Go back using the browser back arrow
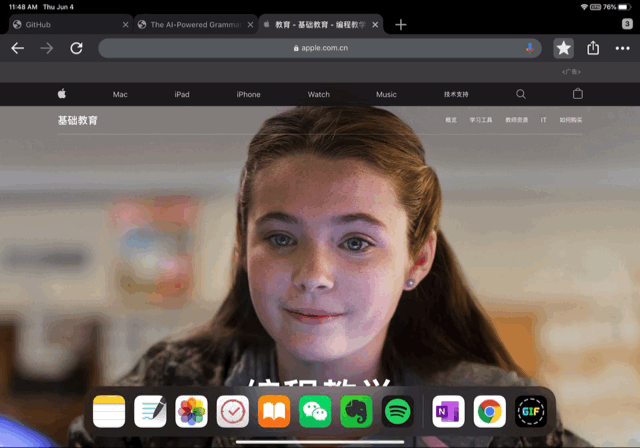The width and height of the screenshot is (640, 448). [x=18, y=48]
